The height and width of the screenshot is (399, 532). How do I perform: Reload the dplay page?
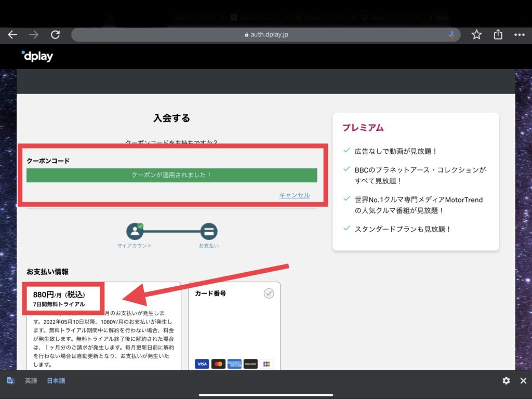tap(55, 35)
